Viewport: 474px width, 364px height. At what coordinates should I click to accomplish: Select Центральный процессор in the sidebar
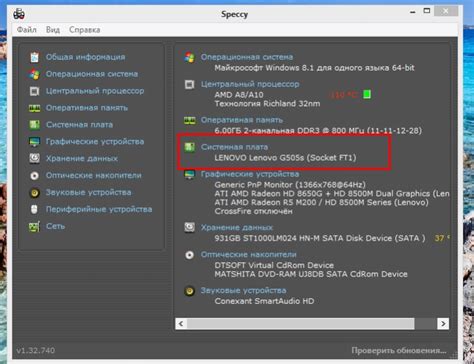click(95, 91)
